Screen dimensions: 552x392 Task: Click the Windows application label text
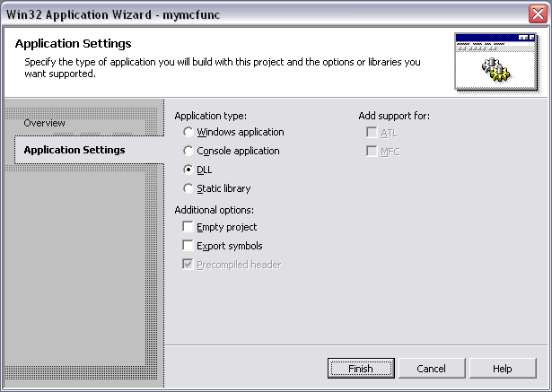(x=241, y=132)
